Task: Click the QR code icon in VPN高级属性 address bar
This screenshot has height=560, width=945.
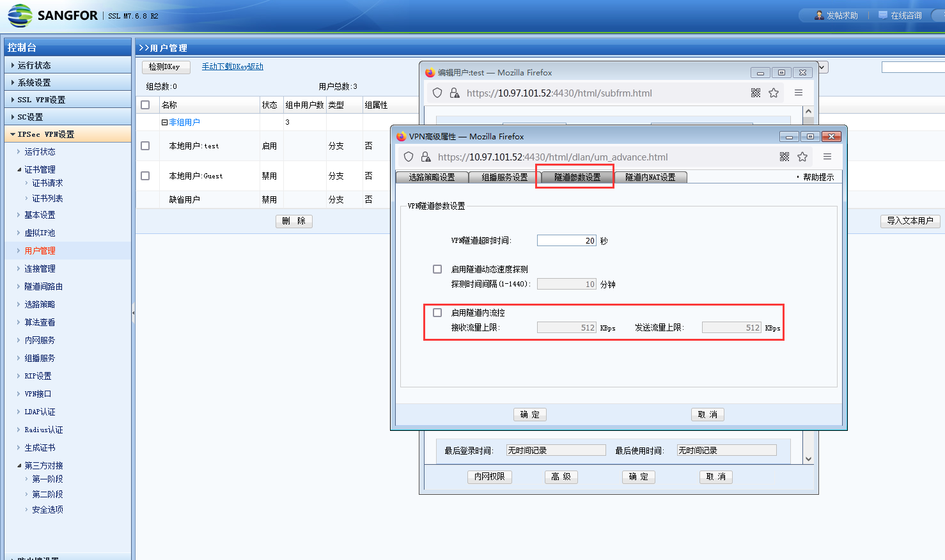Action: [785, 157]
